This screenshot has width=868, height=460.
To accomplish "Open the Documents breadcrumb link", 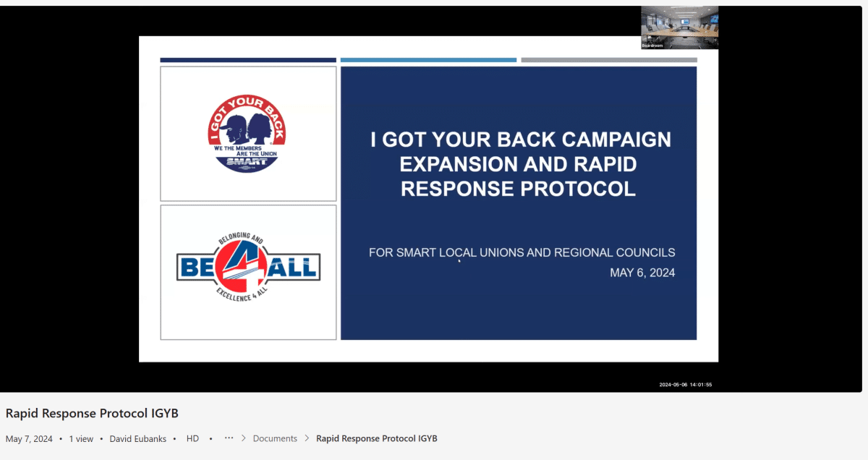I will tap(275, 438).
